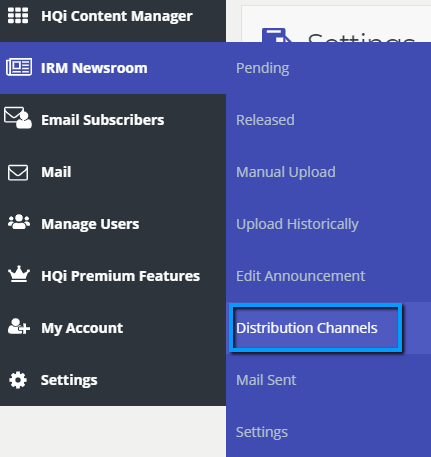This screenshot has height=457, width=431.
Task: Click the HQi Content Manager grid icon
Action: click(x=18, y=16)
